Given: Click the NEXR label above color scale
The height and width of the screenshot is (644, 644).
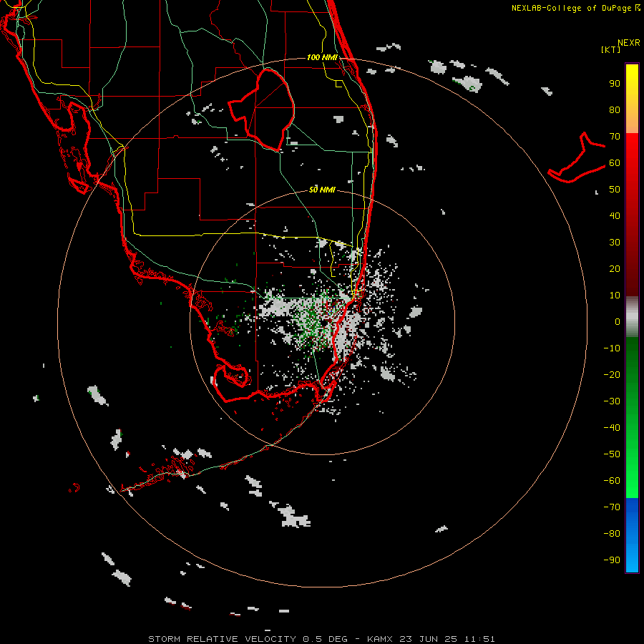Looking at the screenshot, I should [x=629, y=43].
